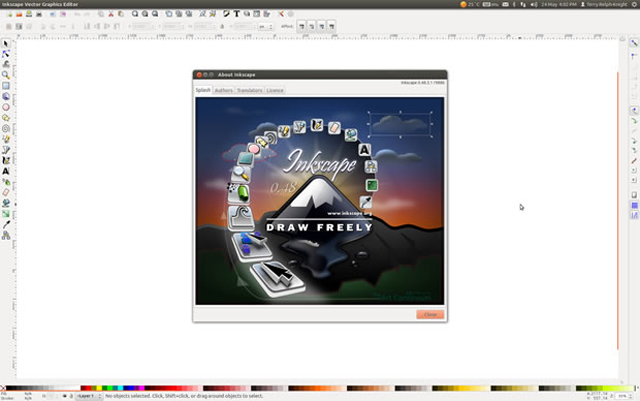
Task: Select the Connector tool
Action: (x=6, y=235)
